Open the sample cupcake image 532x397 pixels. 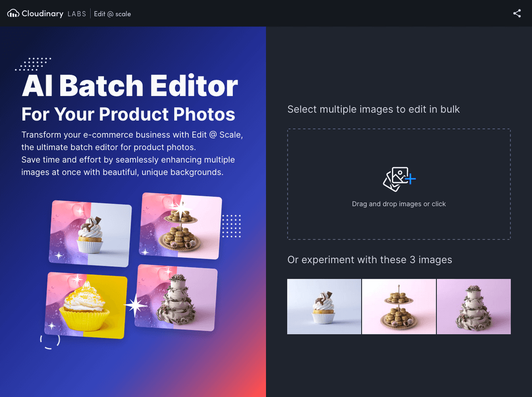click(x=324, y=307)
